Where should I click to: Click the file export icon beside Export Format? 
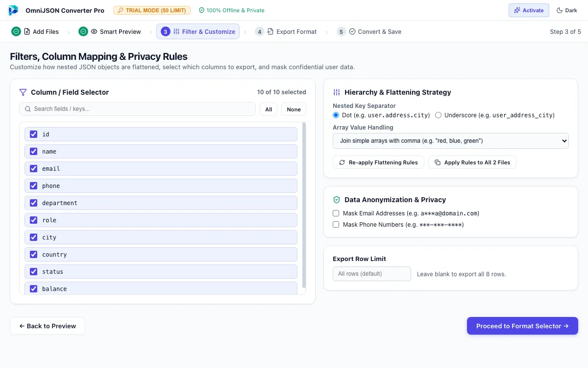point(270,31)
